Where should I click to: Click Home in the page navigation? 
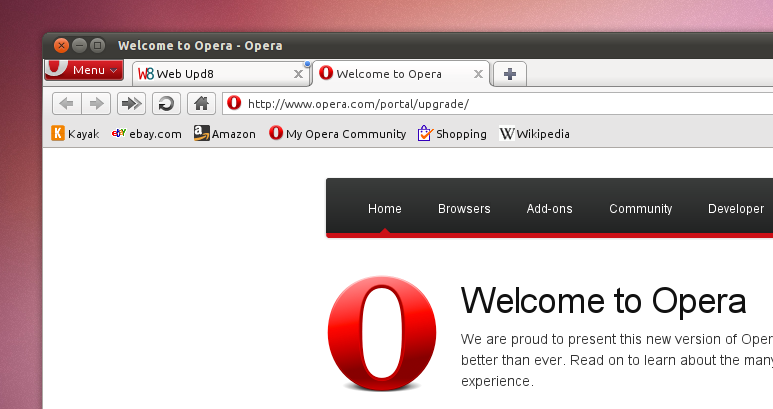tap(385, 208)
